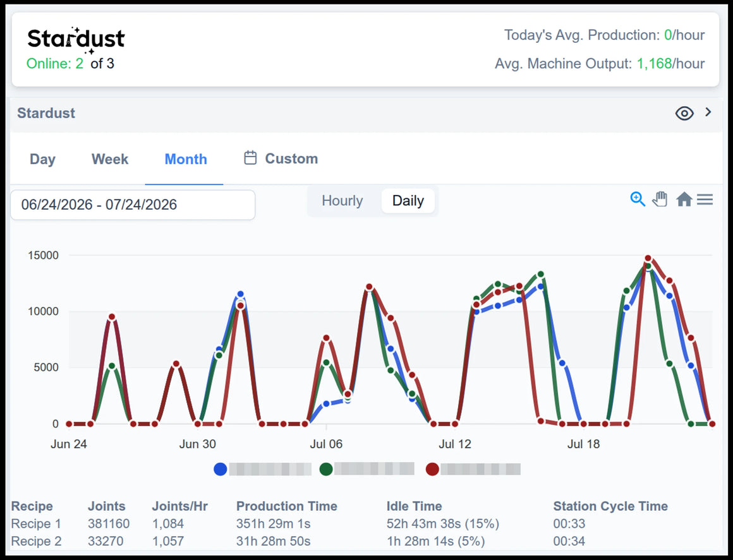This screenshot has width=733, height=560.
Task: Click the Jul 12 axis label
Action: [454, 444]
